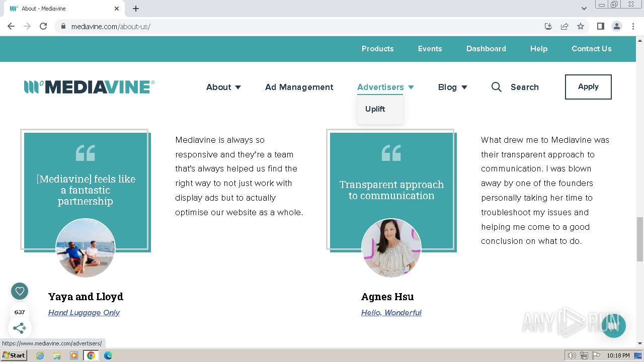Click Yaya and Lloyd's profile photo

(x=86, y=248)
